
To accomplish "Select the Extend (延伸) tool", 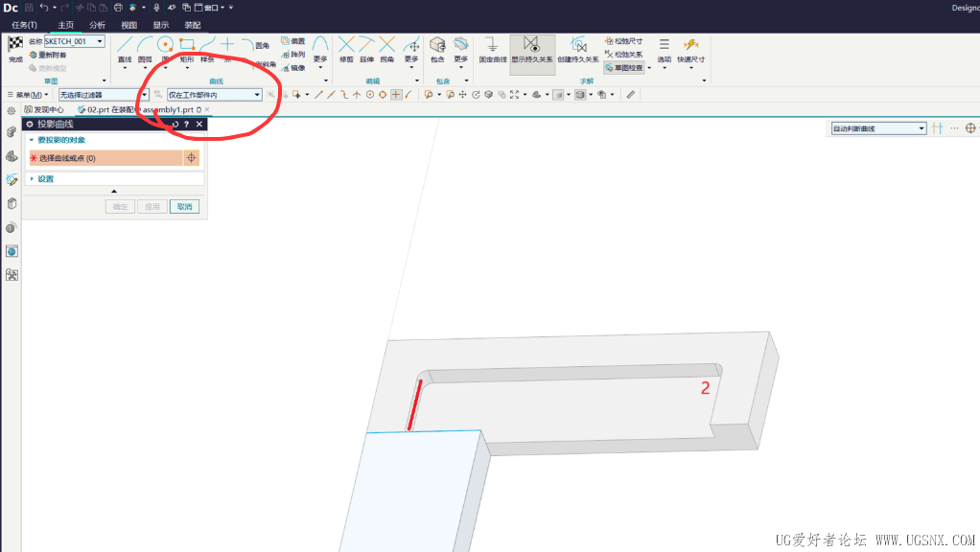I will [367, 49].
